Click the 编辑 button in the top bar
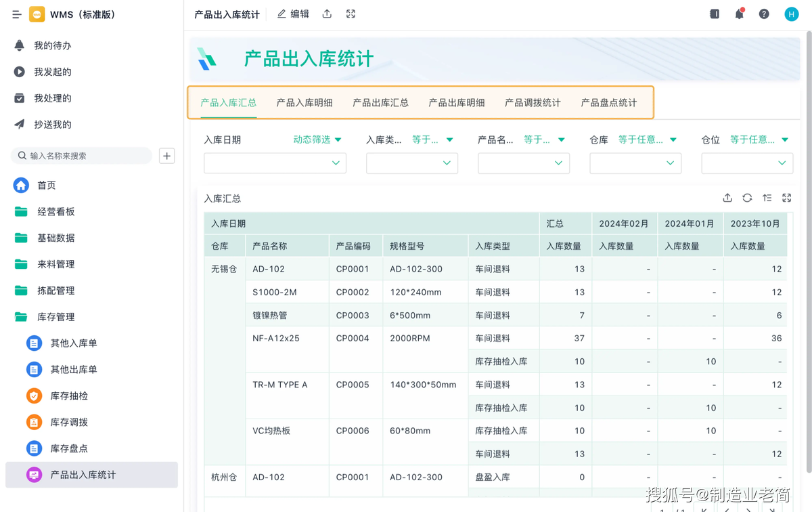Image resolution: width=812 pixels, height=512 pixels. [293, 14]
